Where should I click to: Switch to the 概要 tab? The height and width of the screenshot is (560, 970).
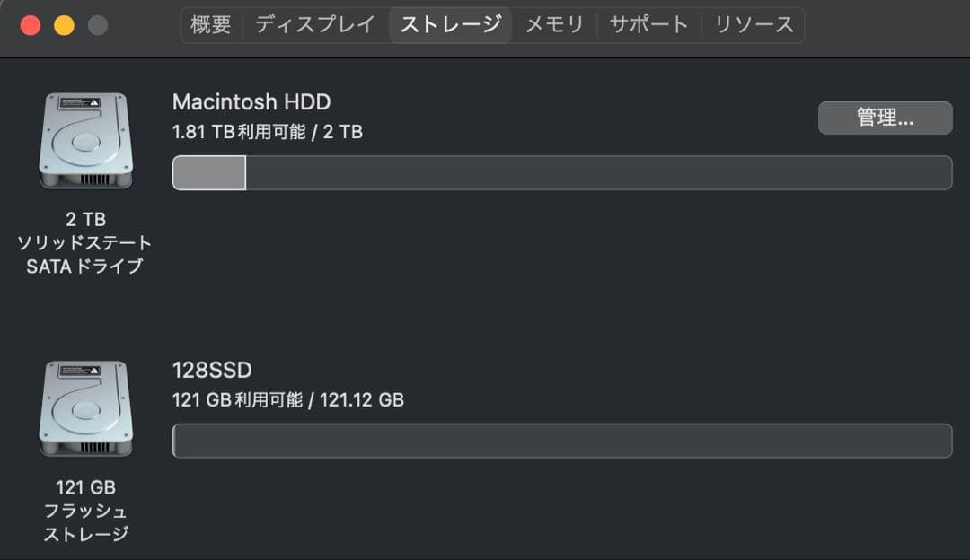coord(210,24)
